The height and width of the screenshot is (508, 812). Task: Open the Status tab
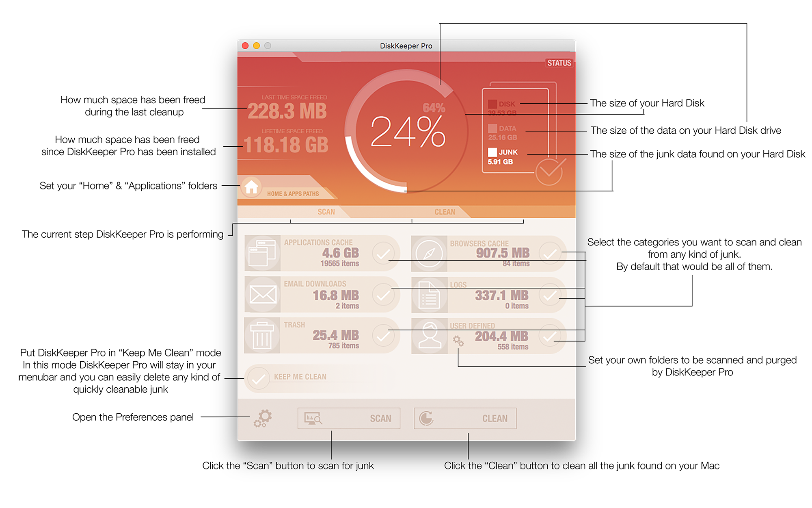click(559, 63)
